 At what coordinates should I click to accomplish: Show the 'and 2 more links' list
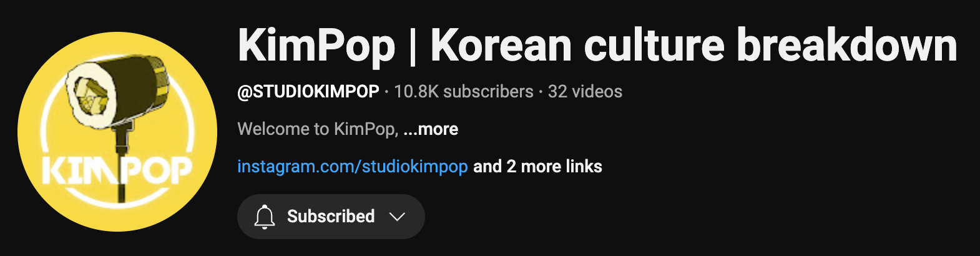tap(537, 167)
